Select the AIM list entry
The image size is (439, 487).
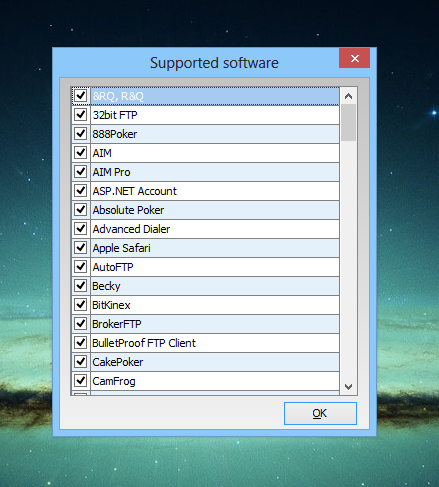click(215, 153)
